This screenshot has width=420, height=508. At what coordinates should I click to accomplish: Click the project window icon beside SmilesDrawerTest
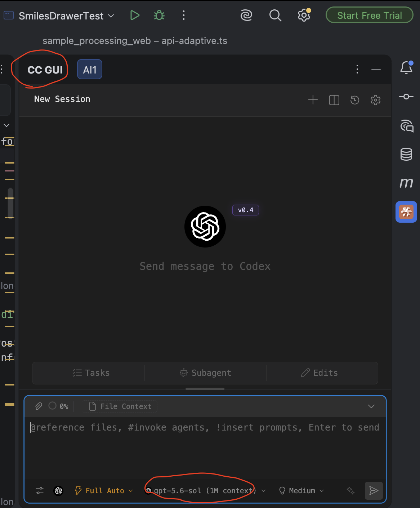9,15
